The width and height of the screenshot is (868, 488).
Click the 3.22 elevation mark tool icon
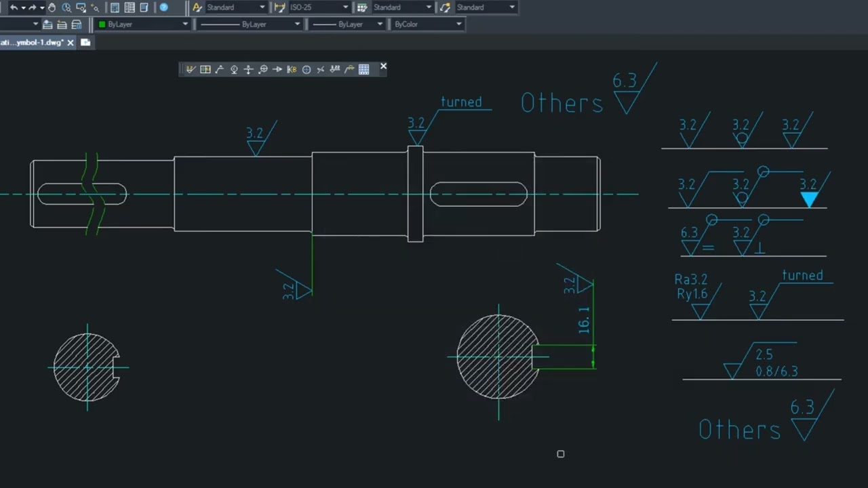pyautogui.click(x=335, y=69)
